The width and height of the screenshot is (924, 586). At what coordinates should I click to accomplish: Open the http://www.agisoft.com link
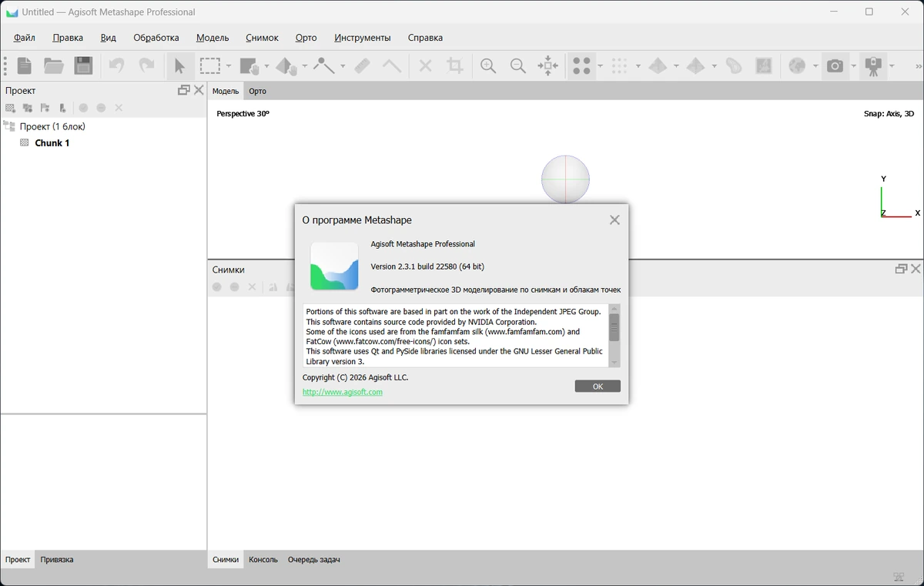tap(343, 392)
